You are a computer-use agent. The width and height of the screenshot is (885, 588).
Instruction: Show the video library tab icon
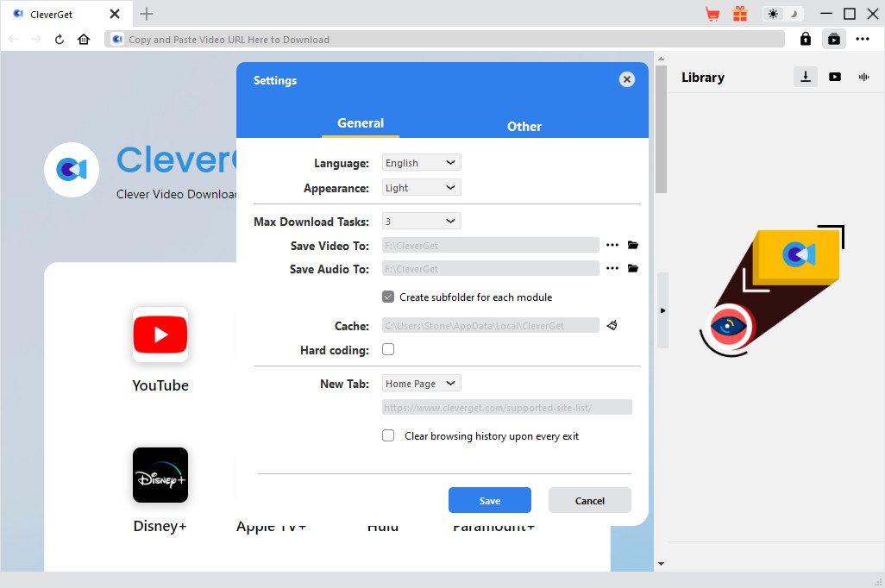point(834,77)
